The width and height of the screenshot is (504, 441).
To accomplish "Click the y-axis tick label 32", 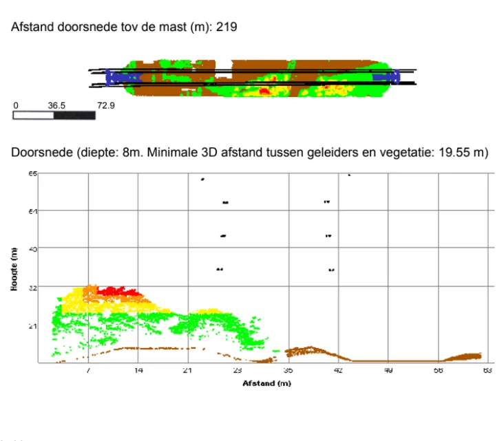I will pyautogui.click(x=33, y=288).
